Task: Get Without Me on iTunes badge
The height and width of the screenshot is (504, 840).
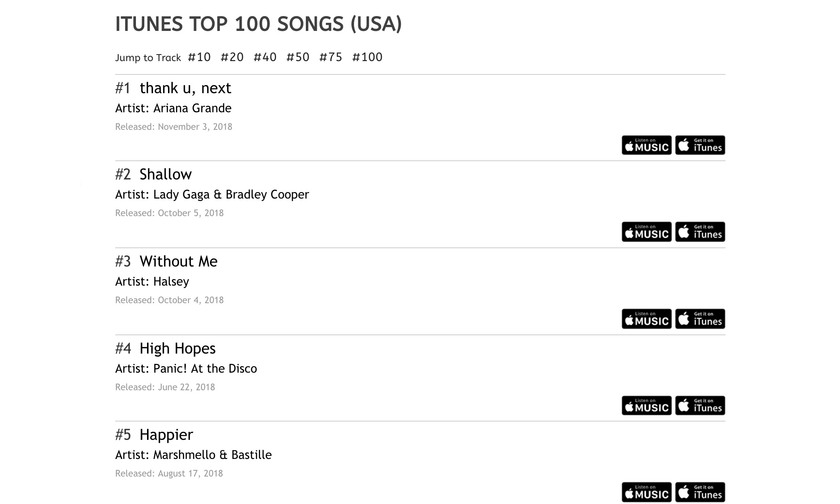Action: tap(700, 319)
